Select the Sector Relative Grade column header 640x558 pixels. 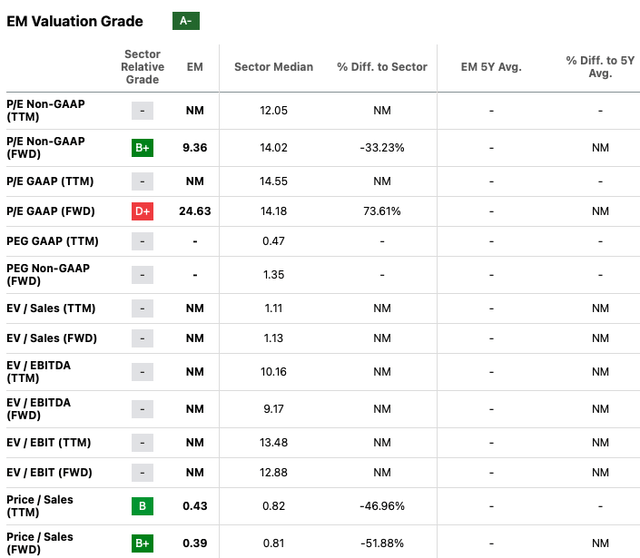(x=143, y=67)
